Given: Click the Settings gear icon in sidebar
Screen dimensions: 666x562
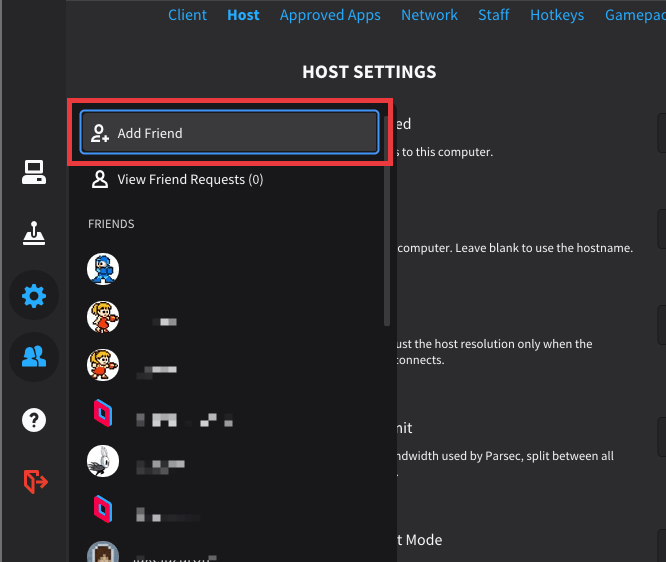Looking at the screenshot, I should click(x=34, y=296).
